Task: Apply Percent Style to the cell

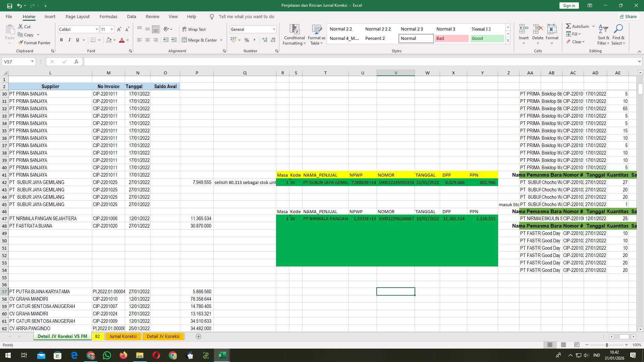Action: click(x=247, y=40)
